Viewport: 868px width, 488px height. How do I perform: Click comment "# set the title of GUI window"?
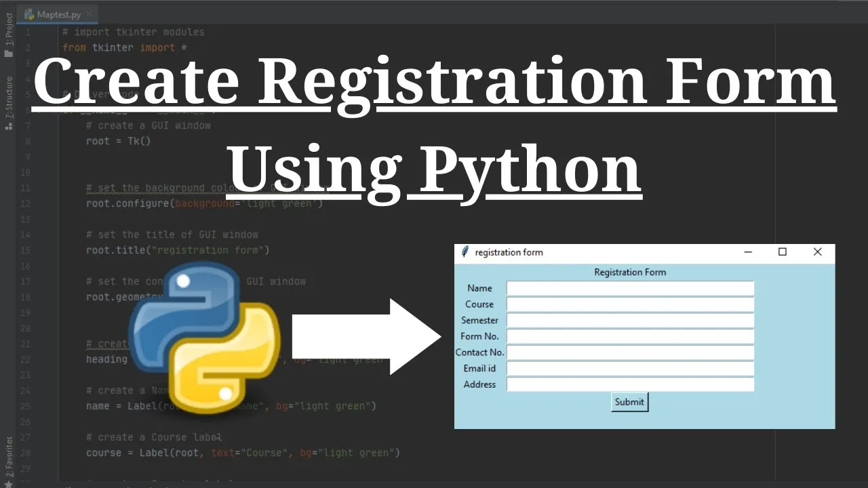172,235
